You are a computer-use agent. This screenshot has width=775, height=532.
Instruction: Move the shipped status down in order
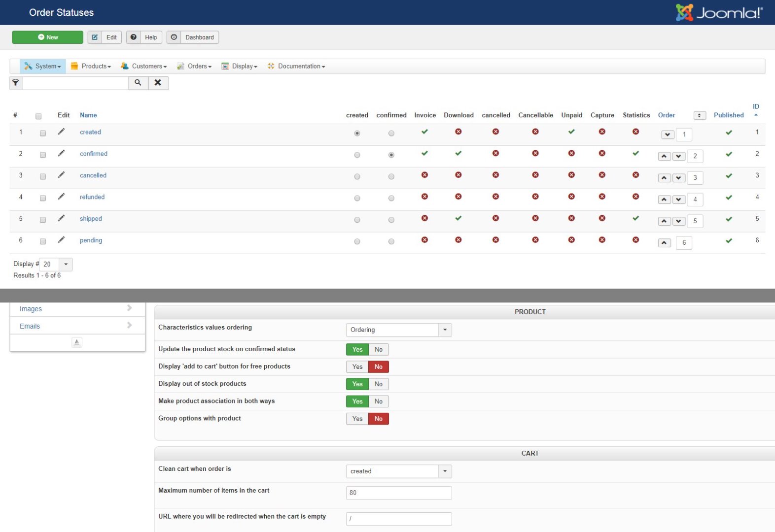(x=679, y=221)
